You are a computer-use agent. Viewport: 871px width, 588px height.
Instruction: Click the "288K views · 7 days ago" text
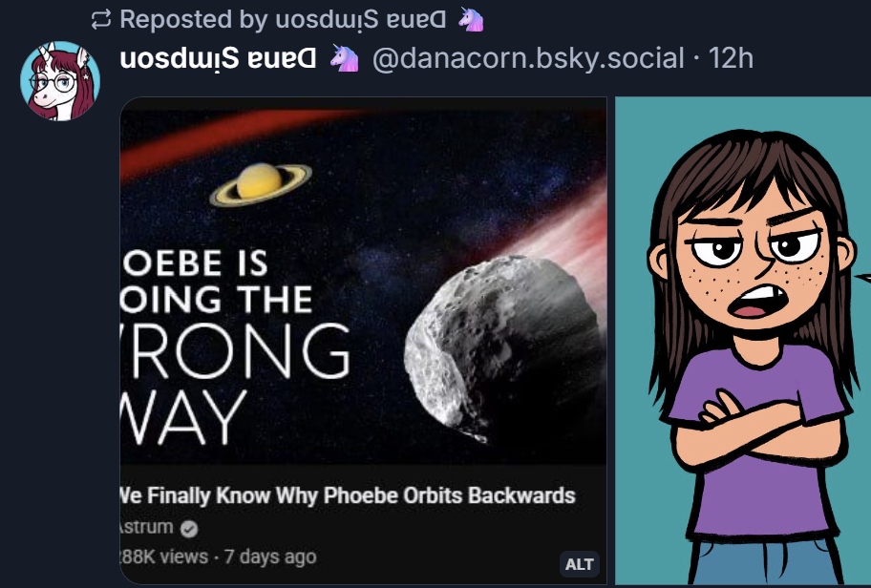point(220,556)
